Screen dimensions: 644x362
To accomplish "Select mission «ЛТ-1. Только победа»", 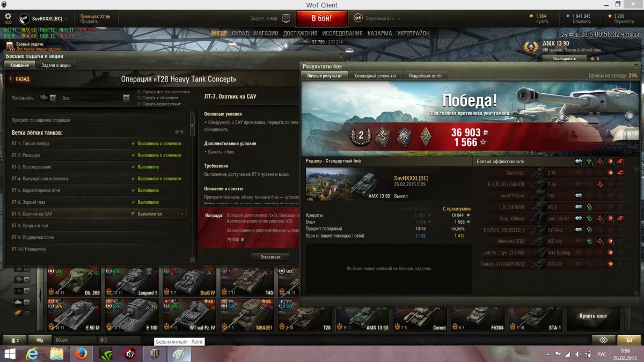I will coord(98,144).
